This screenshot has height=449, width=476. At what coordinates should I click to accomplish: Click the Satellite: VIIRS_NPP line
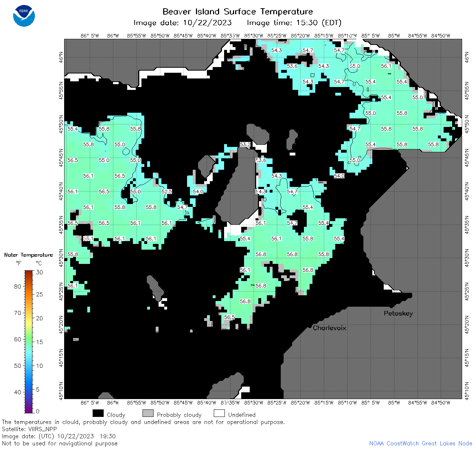(29, 429)
